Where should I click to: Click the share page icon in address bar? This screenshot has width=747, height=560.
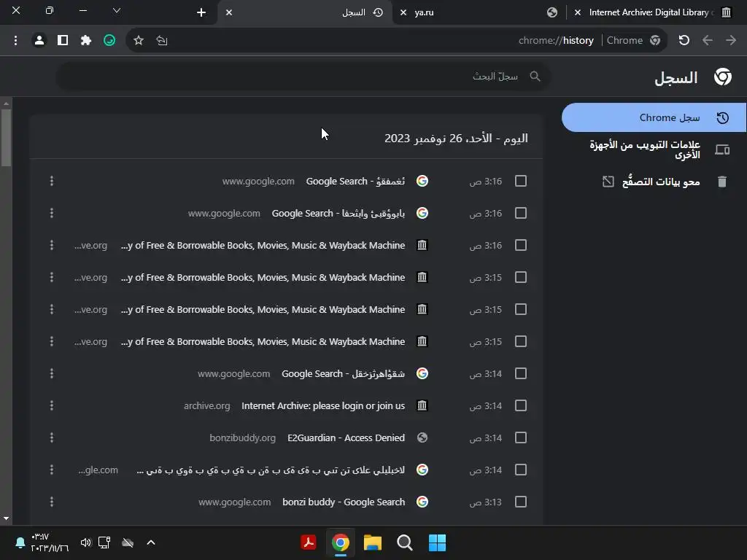tap(162, 41)
